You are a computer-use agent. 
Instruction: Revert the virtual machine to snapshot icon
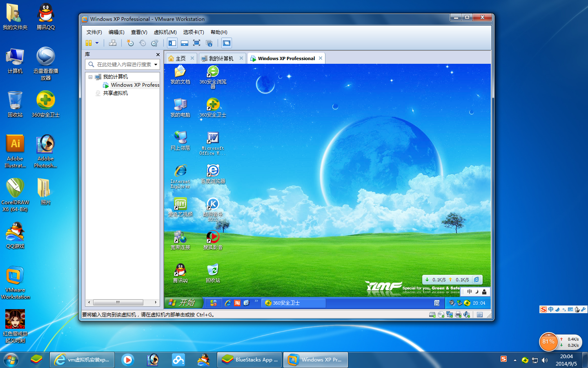(143, 43)
